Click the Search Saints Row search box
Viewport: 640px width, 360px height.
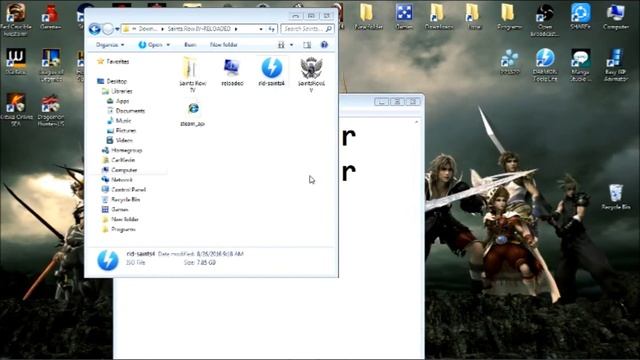click(307, 29)
